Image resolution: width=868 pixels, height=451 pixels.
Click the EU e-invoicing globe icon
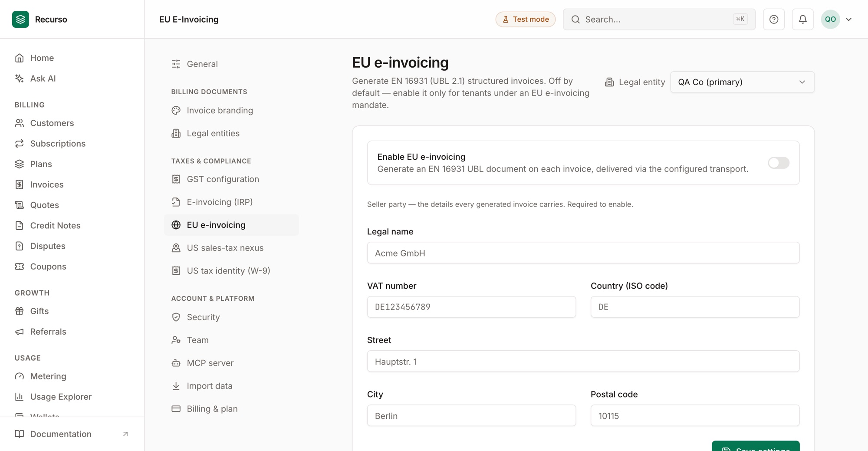176,225
